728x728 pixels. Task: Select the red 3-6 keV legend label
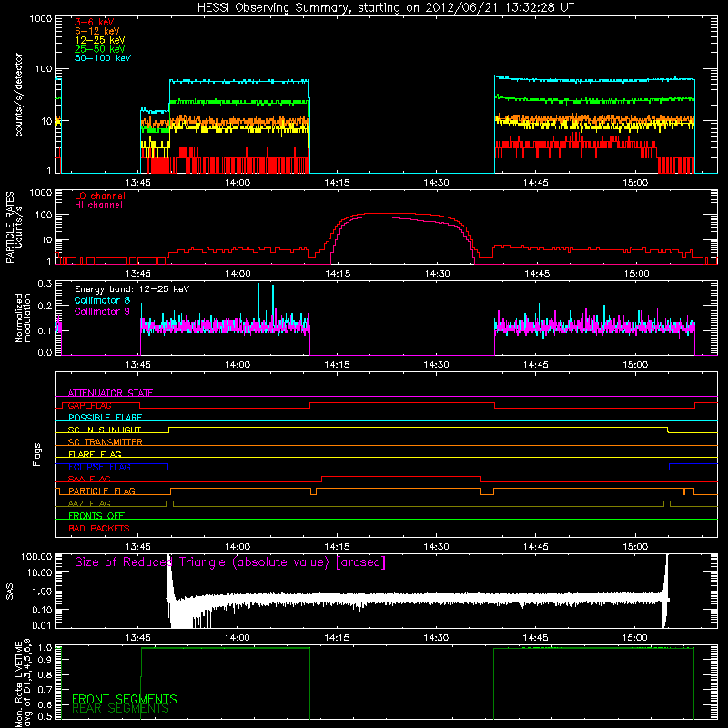pos(94,22)
